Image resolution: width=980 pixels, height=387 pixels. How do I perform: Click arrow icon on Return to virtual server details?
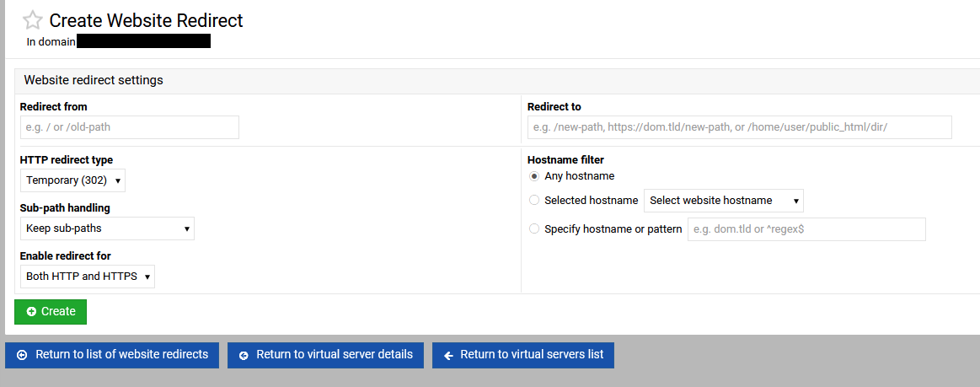(x=244, y=355)
